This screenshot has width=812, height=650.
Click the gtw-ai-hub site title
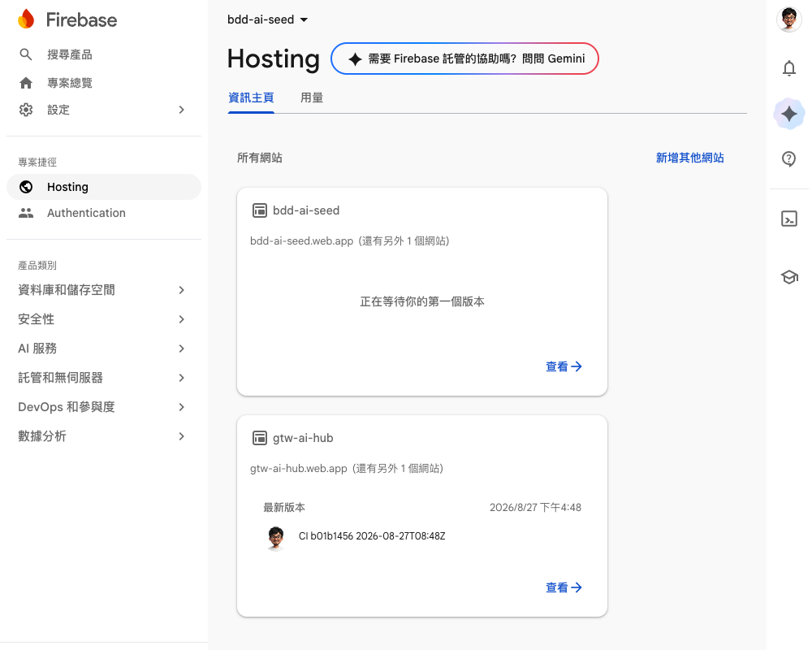303,438
